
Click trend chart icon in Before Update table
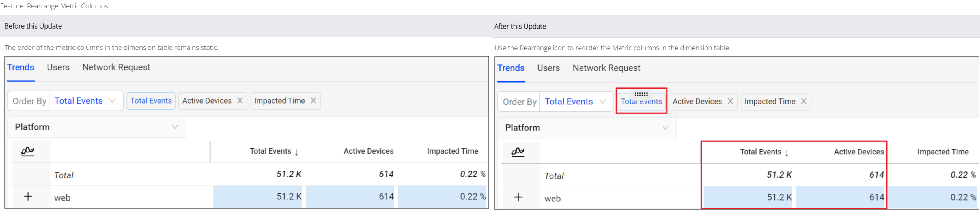pyautogui.click(x=27, y=151)
